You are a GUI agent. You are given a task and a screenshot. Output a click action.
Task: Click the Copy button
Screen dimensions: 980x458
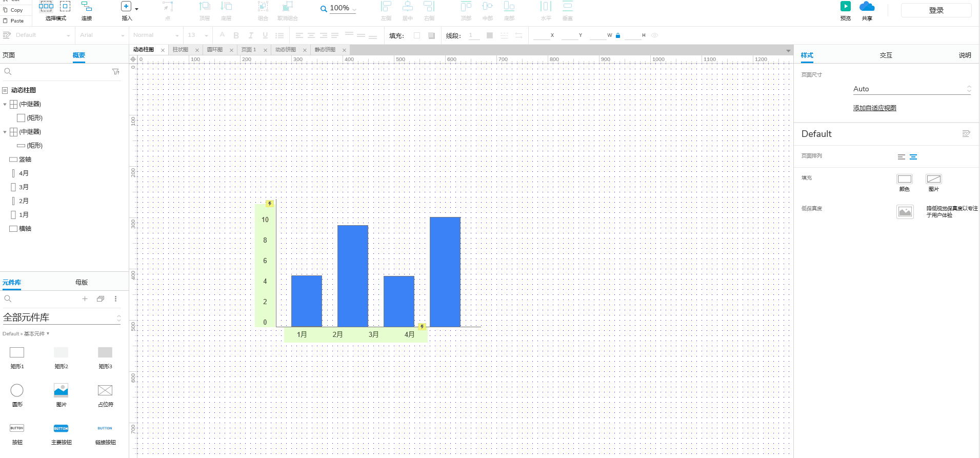click(x=13, y=10)
